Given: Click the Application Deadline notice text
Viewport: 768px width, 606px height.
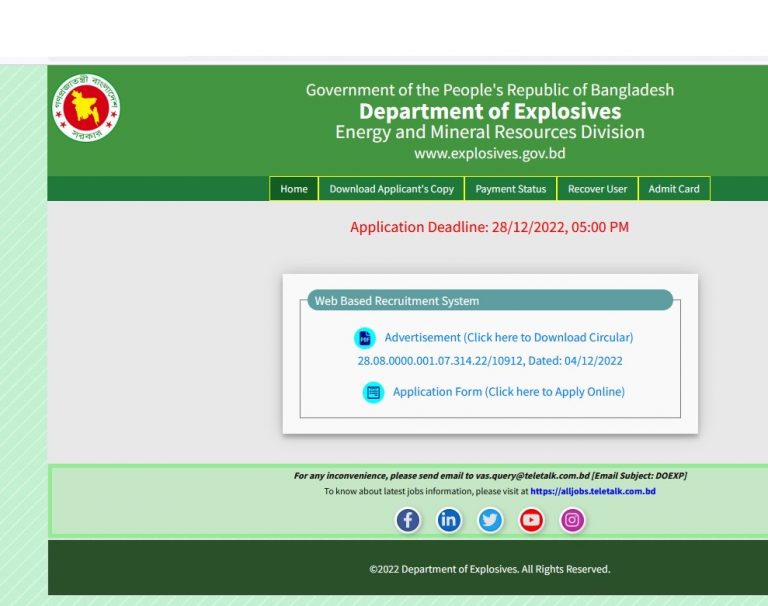Looking at the screenshot, I should point(489,227).
